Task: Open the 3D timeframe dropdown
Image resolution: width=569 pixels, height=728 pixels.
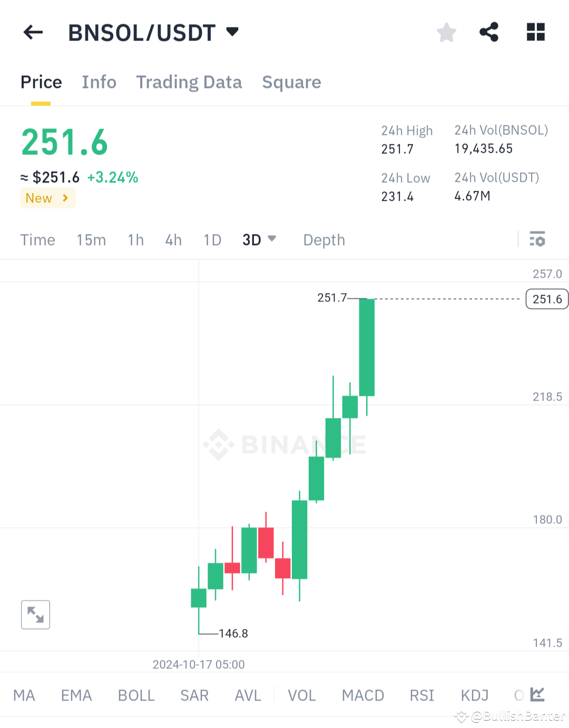Action: 259,239
